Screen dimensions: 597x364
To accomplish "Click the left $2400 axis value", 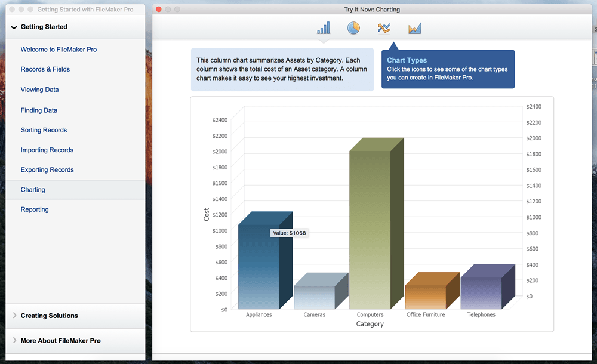I will [220, 120].
